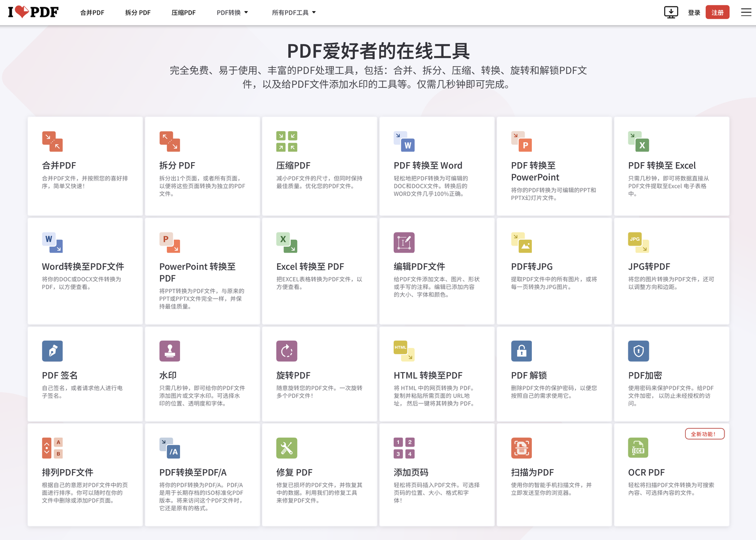756x540 pixels.
Task: Choose 合并PDF in the top navigation
Action: 92,13
